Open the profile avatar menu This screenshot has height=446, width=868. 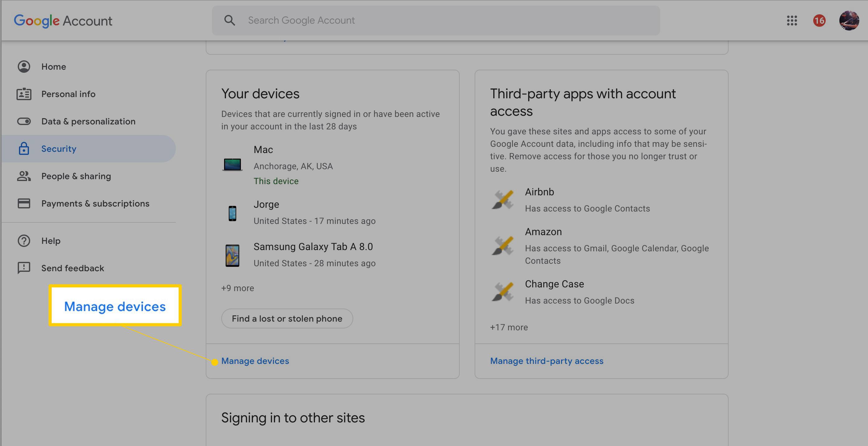click(x=848, y=21)
